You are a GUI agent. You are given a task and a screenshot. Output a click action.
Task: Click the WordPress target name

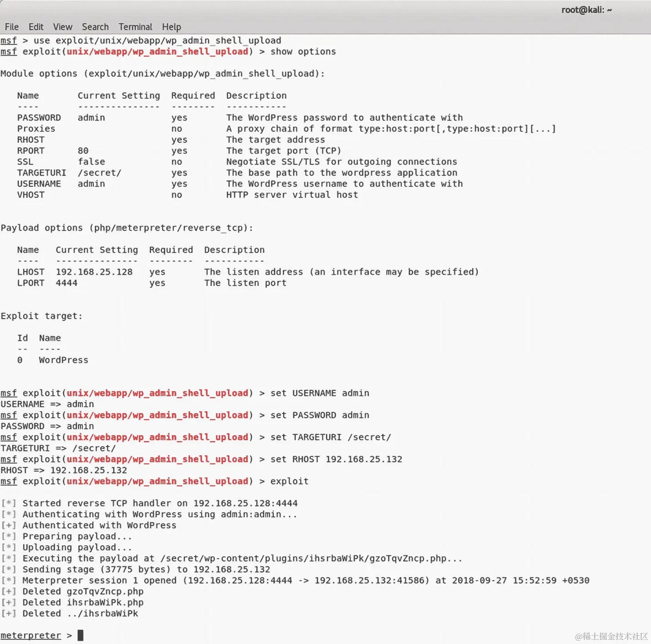pos(64,360)
